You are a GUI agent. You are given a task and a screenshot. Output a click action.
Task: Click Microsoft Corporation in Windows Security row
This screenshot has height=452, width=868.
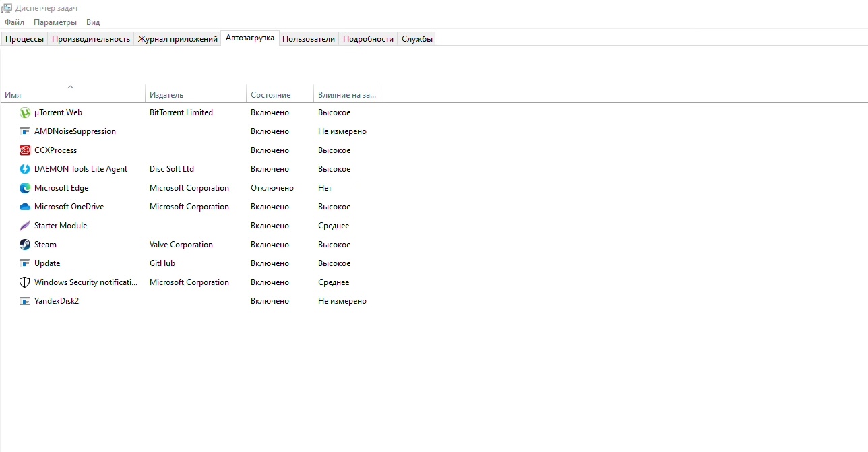[x=189, y=282]
